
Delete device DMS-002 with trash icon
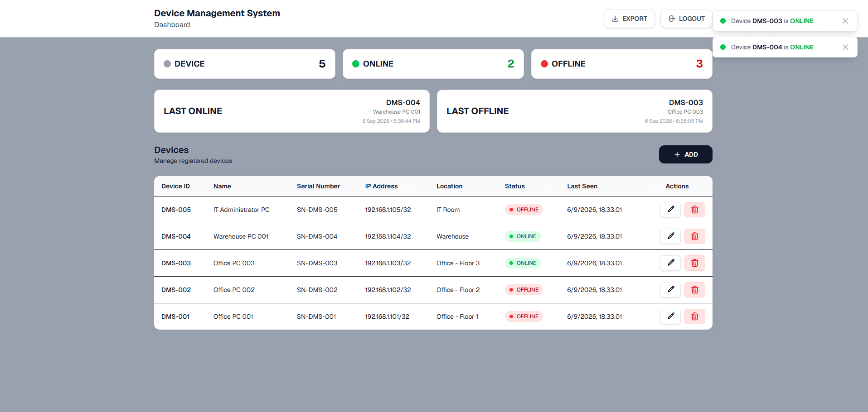(x=694, y=290)
